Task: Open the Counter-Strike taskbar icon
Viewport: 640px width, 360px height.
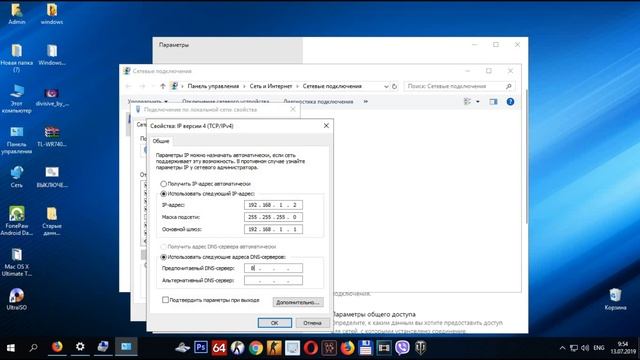Action: coord(274,348)
